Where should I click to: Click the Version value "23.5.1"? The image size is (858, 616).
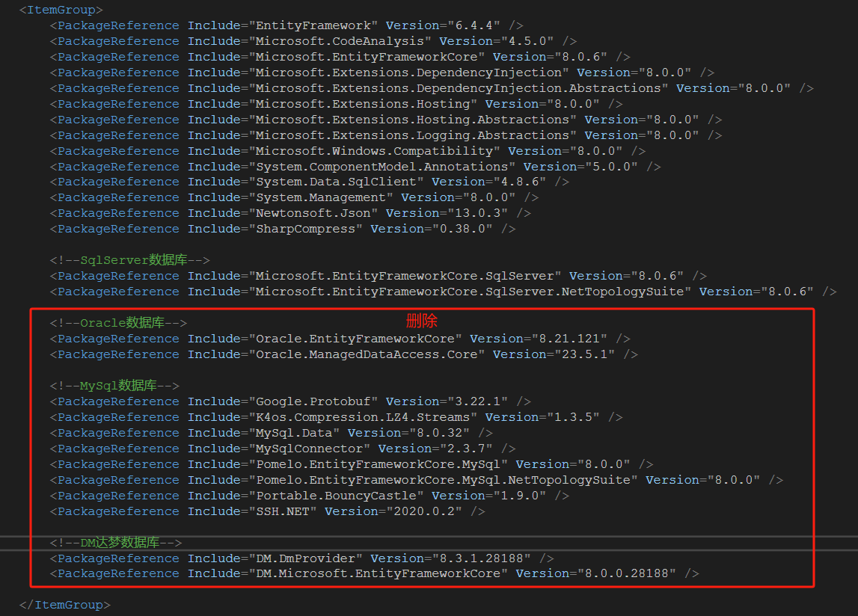[x=585, y=354]
